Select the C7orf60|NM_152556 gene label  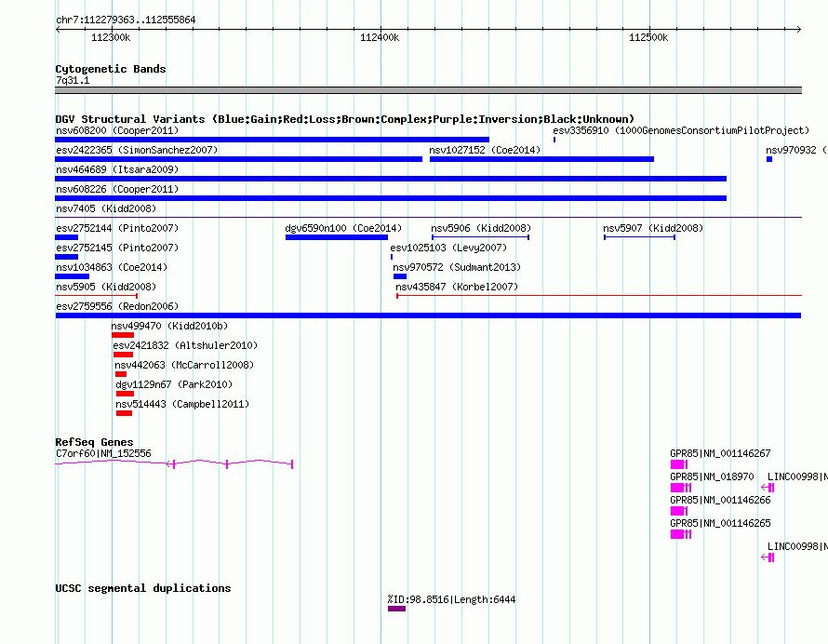coord(103,453)
